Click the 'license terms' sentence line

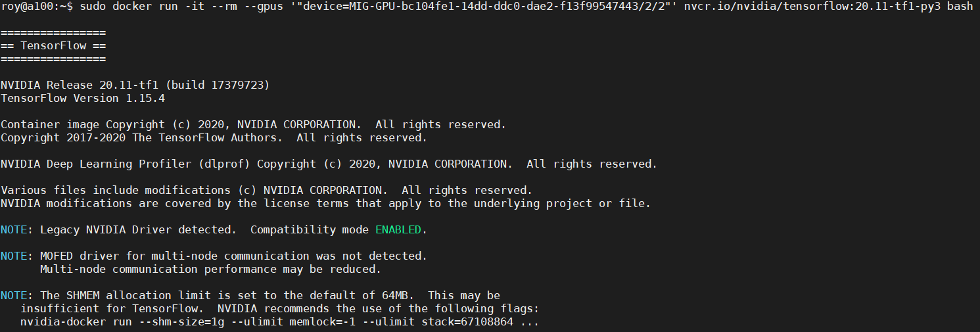pyautogui.click(x=325, y=204)
